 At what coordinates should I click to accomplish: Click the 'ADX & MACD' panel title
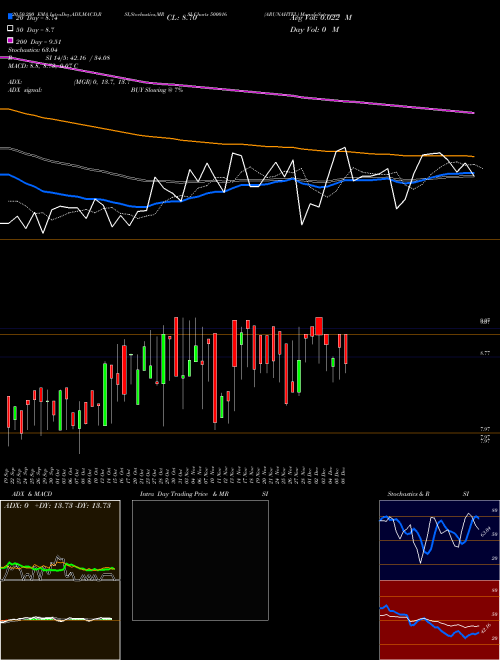pyautogui.click(x=32, y=494)
